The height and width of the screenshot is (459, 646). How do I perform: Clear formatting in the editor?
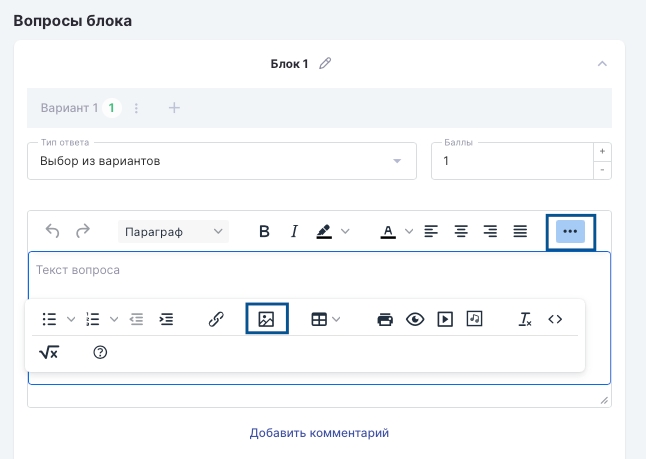(525, 319)
